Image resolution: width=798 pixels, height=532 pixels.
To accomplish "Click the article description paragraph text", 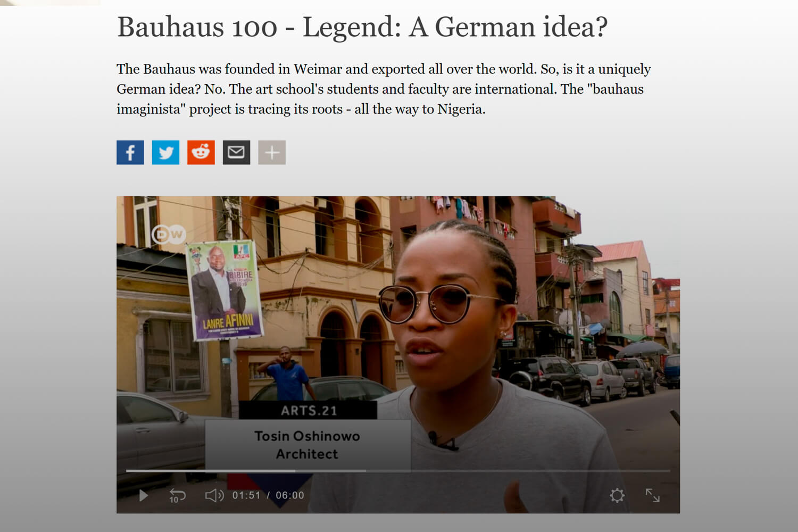I will click(x=384, y=89).
